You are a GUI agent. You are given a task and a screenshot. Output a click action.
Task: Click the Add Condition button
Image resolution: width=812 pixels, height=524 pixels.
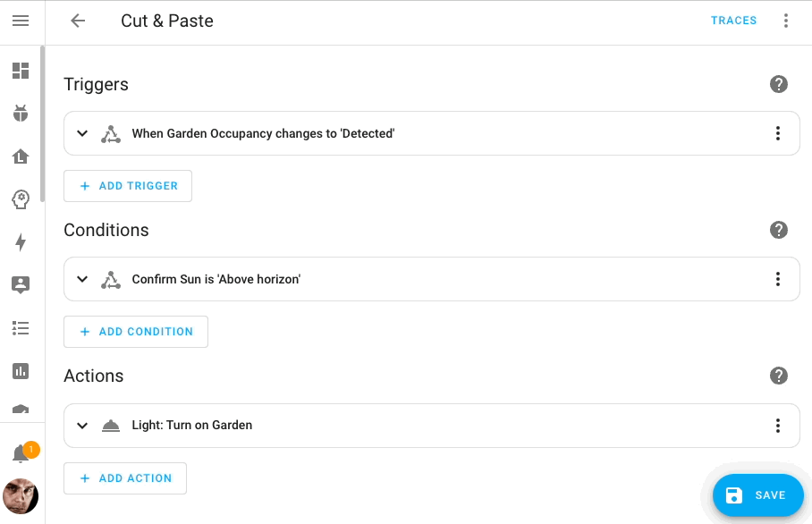point(136,332)
